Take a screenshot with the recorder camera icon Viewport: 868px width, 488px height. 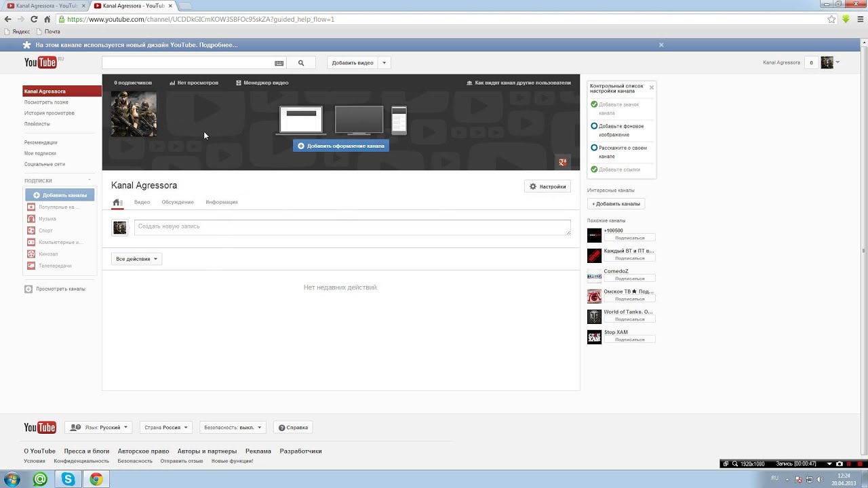(839, 464)
